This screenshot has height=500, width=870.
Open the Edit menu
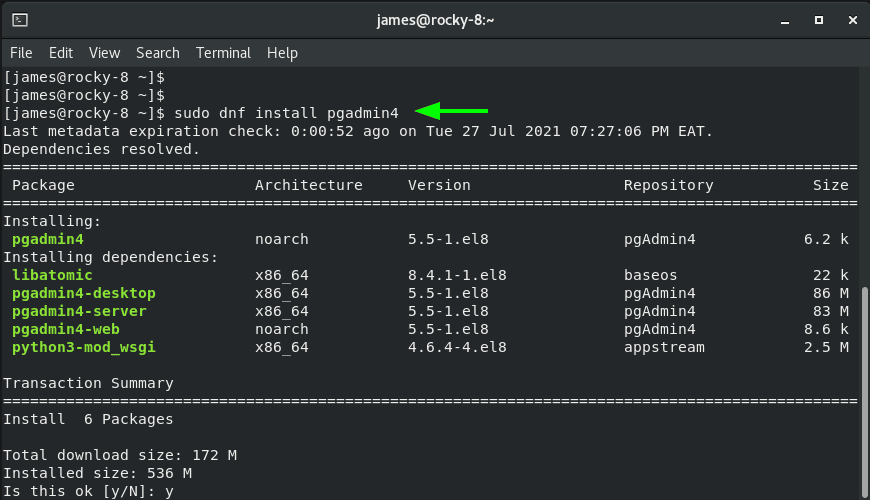[x=60, y=53]
